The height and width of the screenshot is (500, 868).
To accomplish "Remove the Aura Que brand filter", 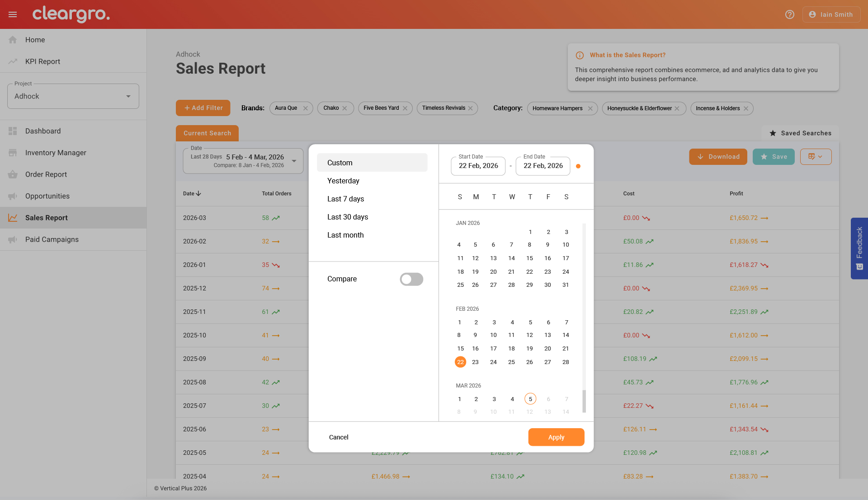I will (306, 108).
